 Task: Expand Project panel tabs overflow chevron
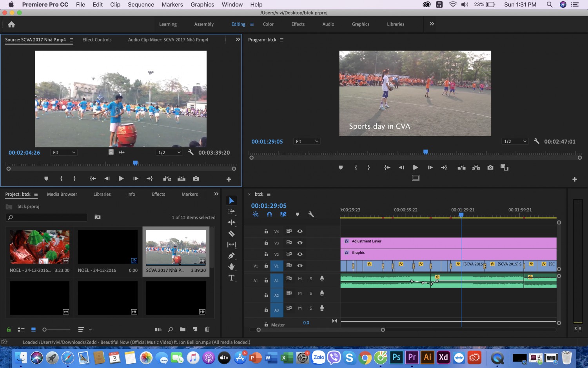pos(216,194)
